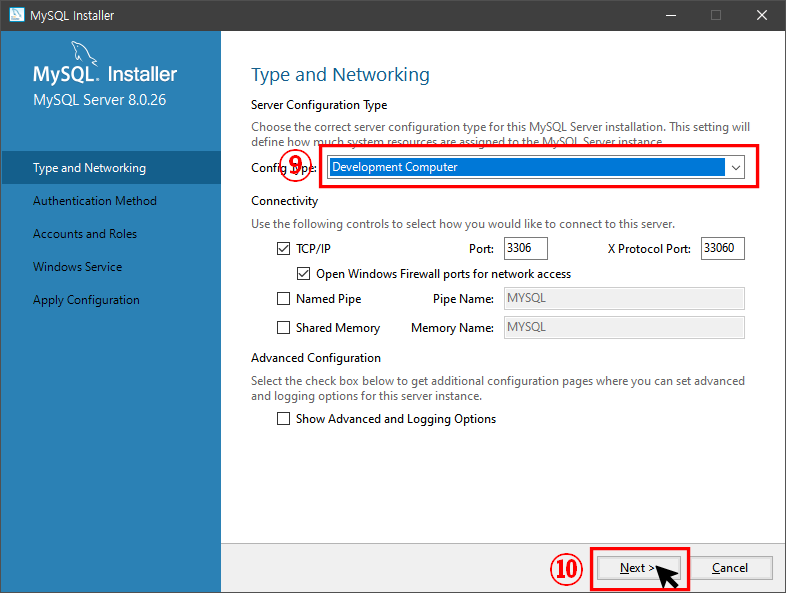Go to Type and Networking step

[x=111, y=168]
